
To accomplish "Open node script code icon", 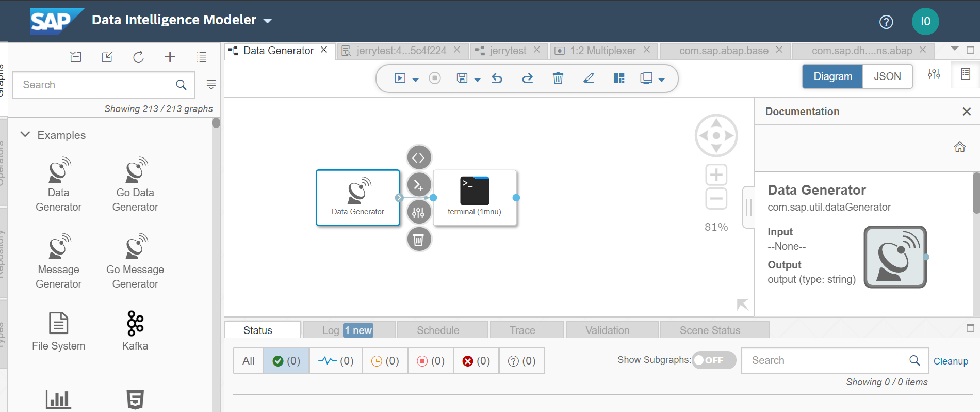I will tap(419, 157).
